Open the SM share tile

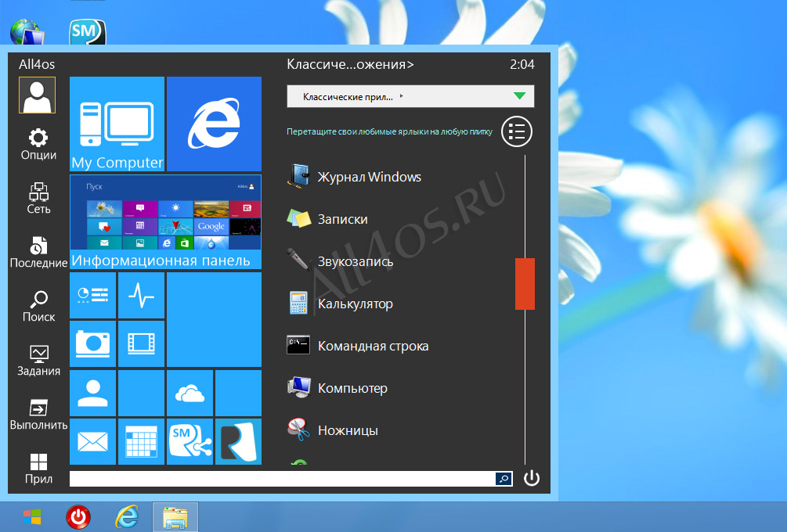(x=190, y=442)
